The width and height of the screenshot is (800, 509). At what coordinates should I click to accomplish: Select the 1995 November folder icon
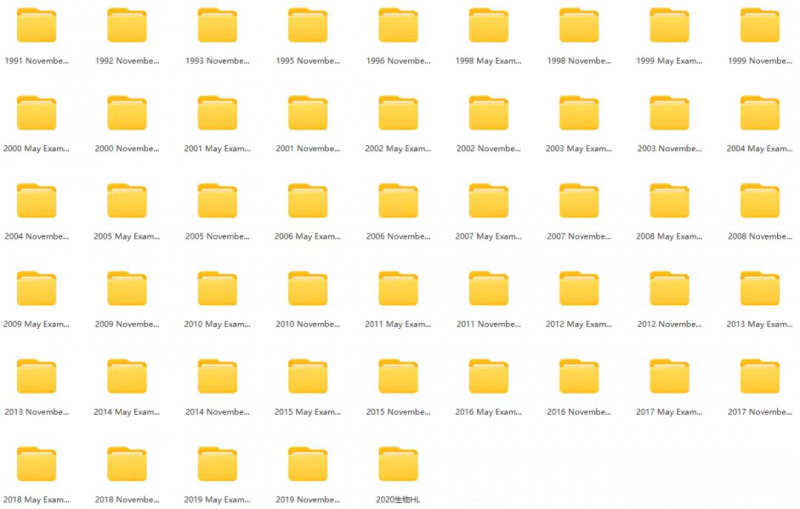tap(308, 25)
